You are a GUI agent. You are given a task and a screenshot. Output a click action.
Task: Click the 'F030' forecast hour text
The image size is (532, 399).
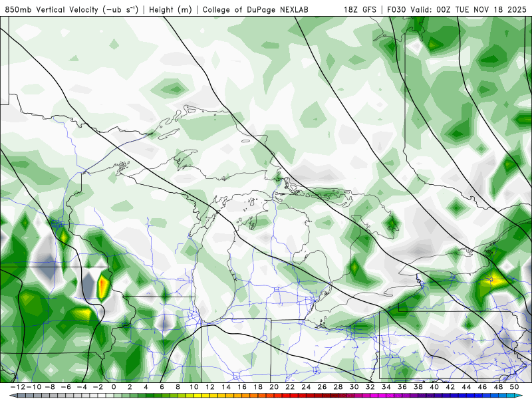[396, 9]
